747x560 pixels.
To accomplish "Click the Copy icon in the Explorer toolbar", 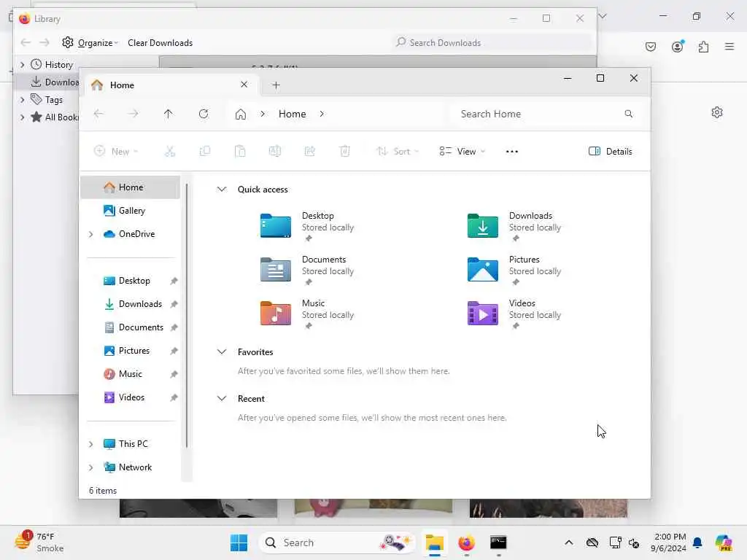I will (205, 152).
